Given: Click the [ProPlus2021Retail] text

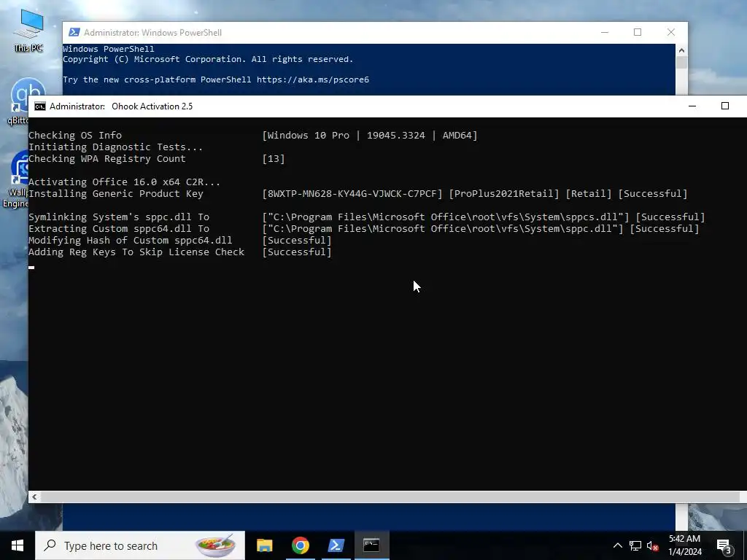Looking at the screenshot, I should pos(504,194).
